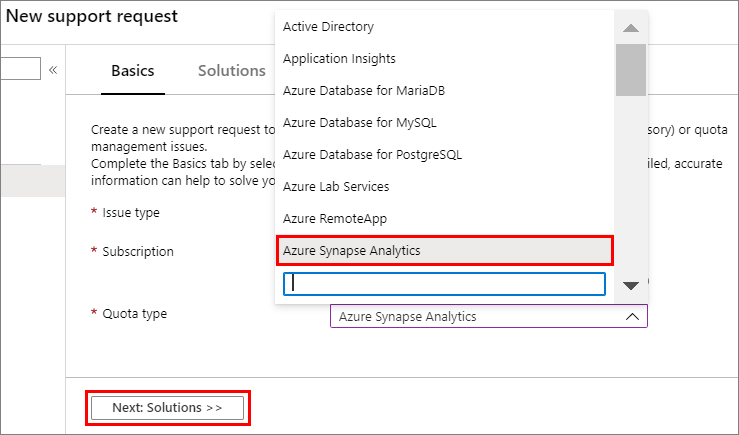Select the highlighted left sidebar item

[x=32, y=181]
